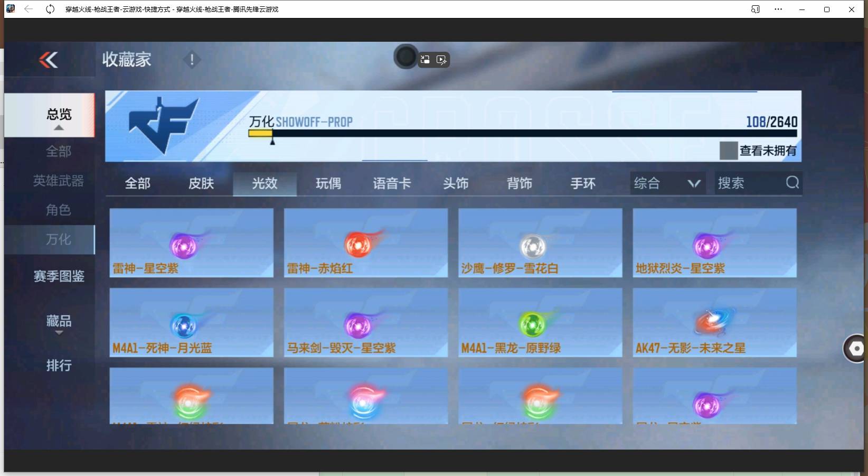Switch to the 光效 tab
868x476 pixels.
coord(265,183)
